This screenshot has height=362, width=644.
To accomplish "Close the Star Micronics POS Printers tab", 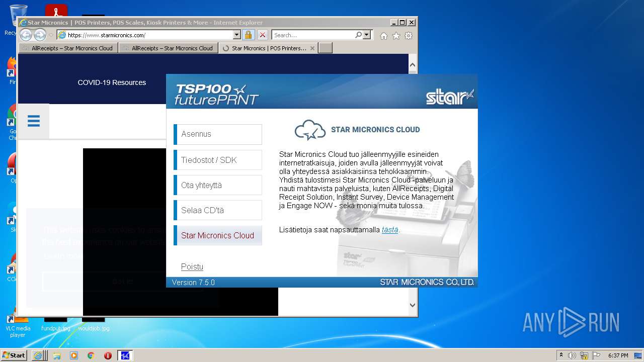I will tap(312, 48).
